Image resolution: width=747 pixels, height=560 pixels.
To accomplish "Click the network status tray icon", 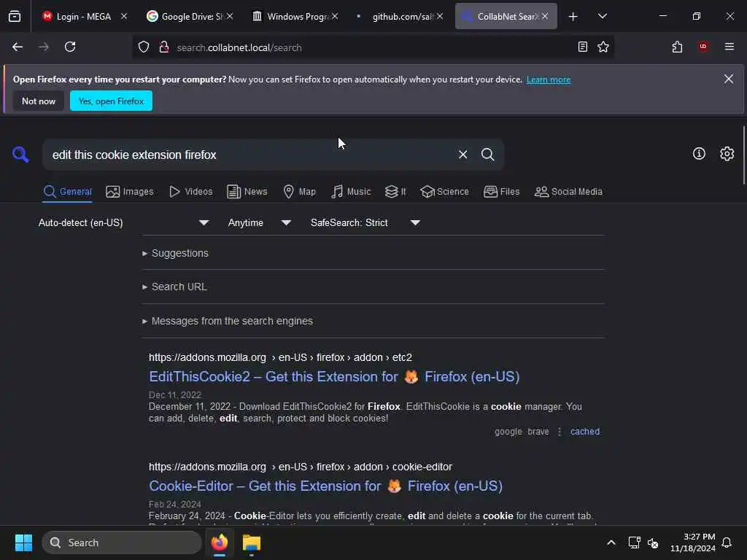I will [634, 542].
